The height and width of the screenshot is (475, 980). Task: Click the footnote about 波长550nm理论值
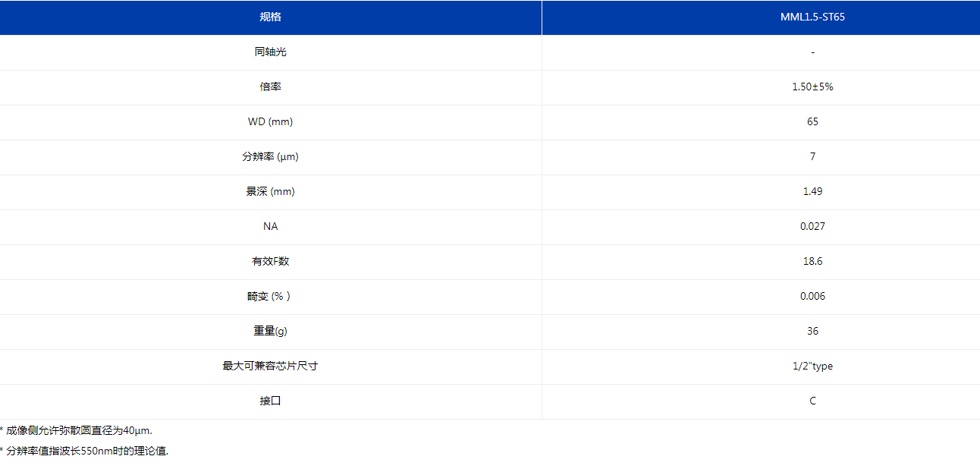[x=84, y=451]
